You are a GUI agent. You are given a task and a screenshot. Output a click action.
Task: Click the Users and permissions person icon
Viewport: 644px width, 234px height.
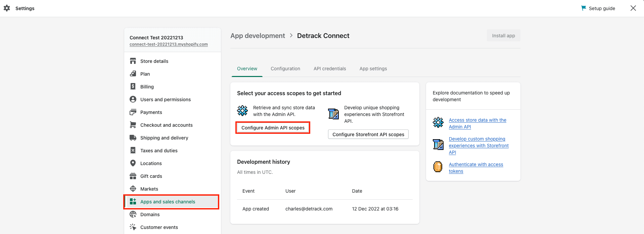(x=133, y=99)
